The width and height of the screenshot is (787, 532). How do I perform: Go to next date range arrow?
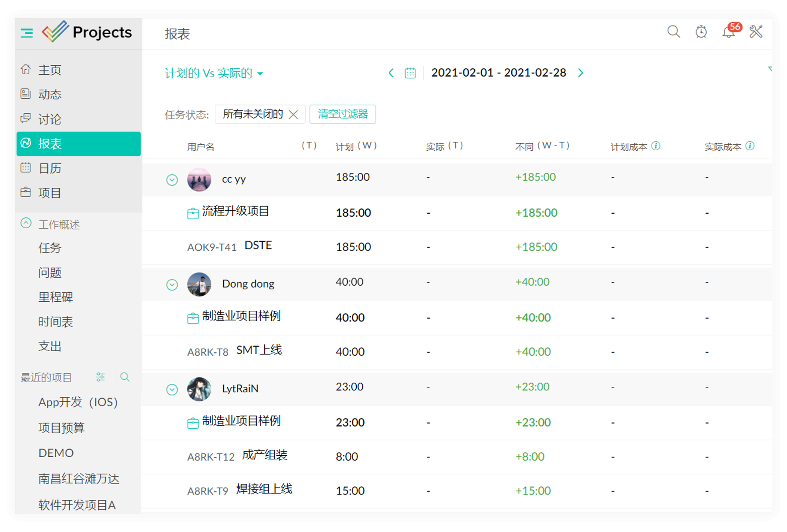click(x=580, y=73)
